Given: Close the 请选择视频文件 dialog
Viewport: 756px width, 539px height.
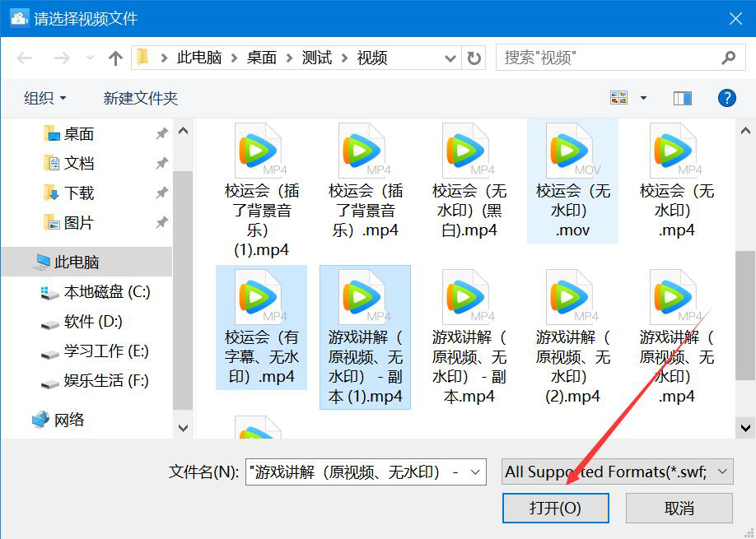Looking at the screenshot, I should point(735,18).
